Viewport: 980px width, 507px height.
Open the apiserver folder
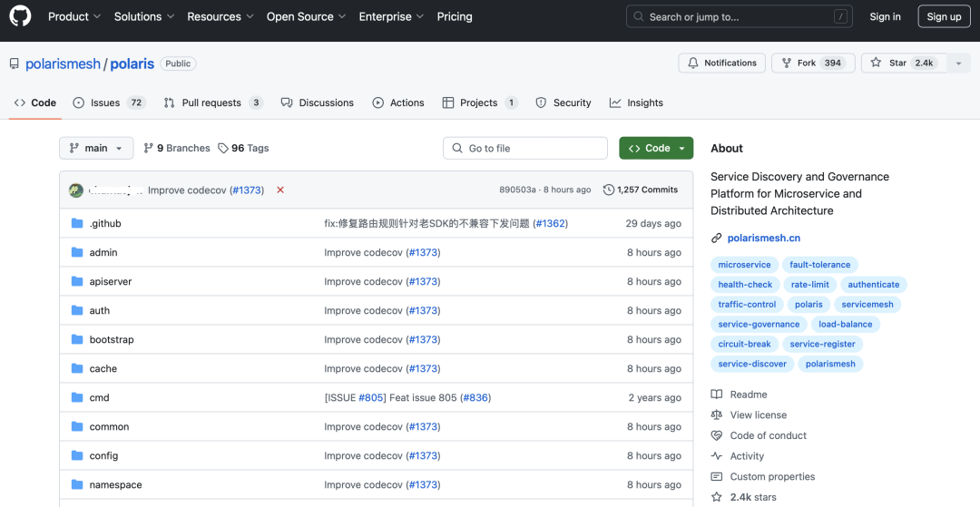pos(111,281)
